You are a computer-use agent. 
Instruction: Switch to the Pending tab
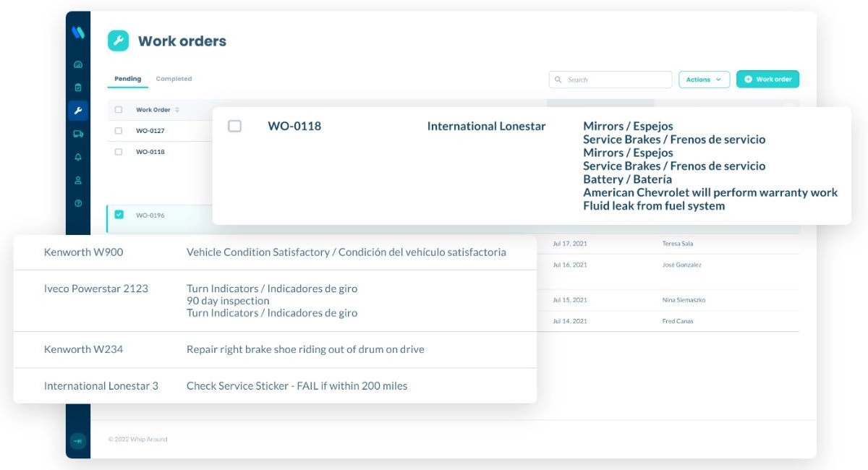coord(128,79)
